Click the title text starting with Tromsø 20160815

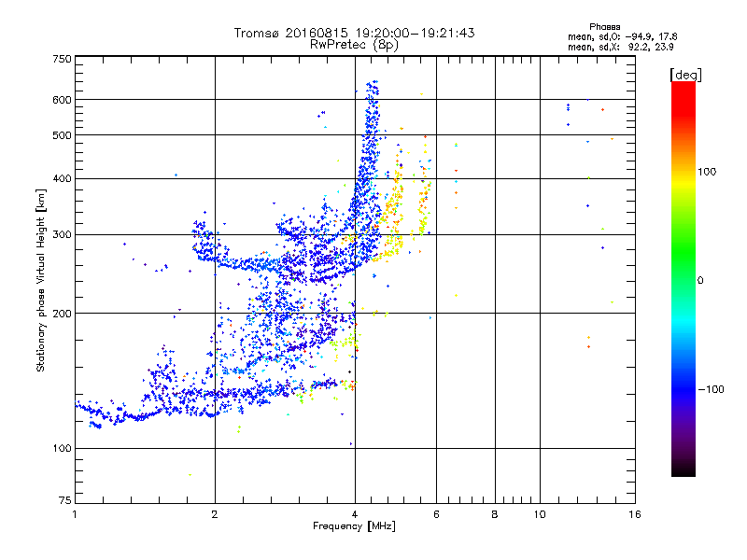[354, 33]
